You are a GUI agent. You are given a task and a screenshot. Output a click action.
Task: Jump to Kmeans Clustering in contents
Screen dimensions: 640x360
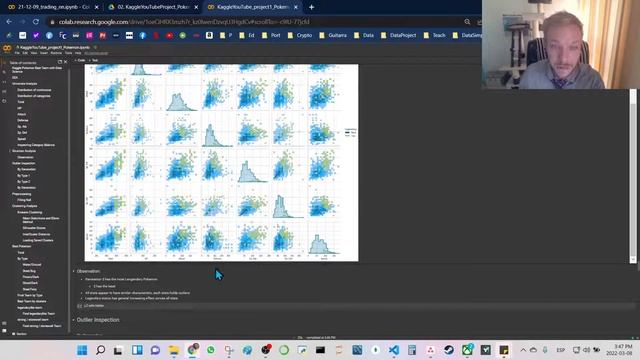click(30, 212)
